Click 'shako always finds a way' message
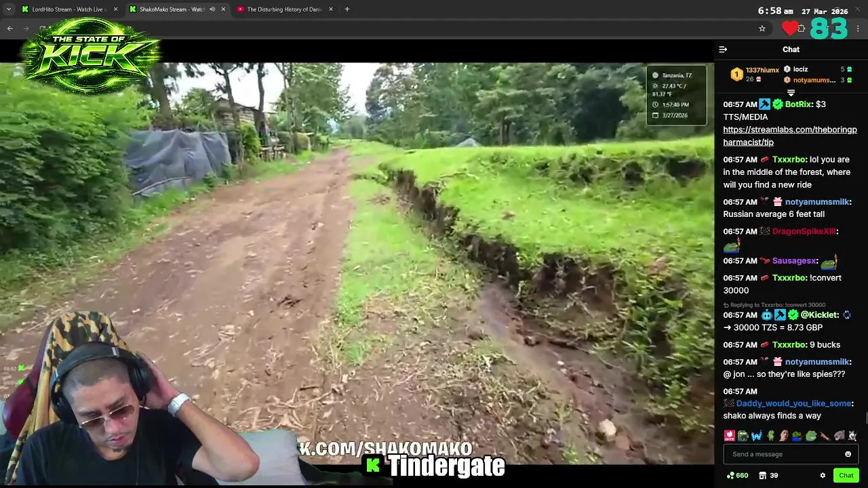868x488 pixels. pos(772,415)
